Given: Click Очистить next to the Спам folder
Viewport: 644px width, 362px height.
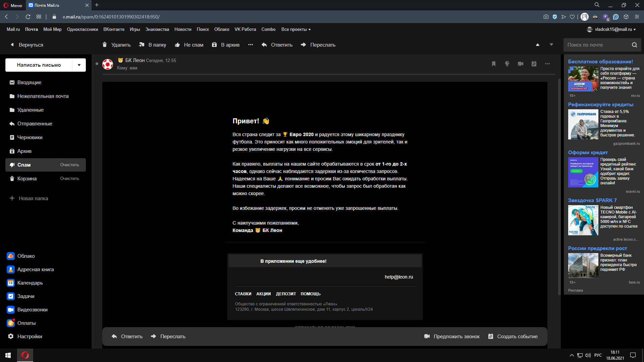Looking at the screenshot, I should (x=69, y=165).
